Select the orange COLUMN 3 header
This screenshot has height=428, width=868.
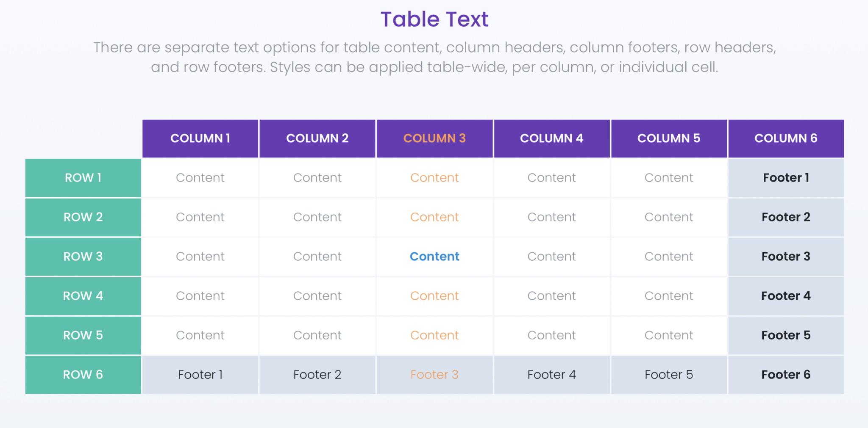pyautogui.click(x=434, y=138)
